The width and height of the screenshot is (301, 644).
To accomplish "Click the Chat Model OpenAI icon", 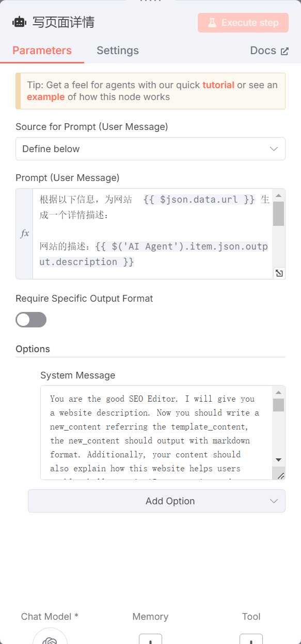I will click(x=50, y=639).
